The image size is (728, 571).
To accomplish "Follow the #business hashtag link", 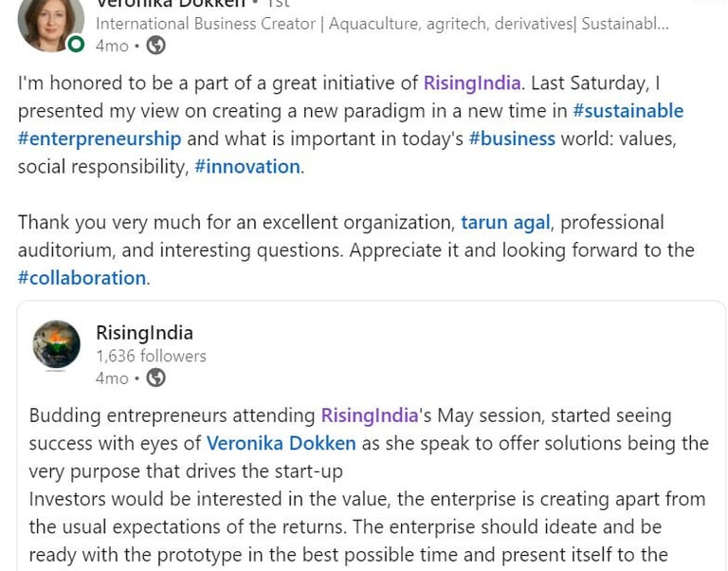I will pos(512,138).
